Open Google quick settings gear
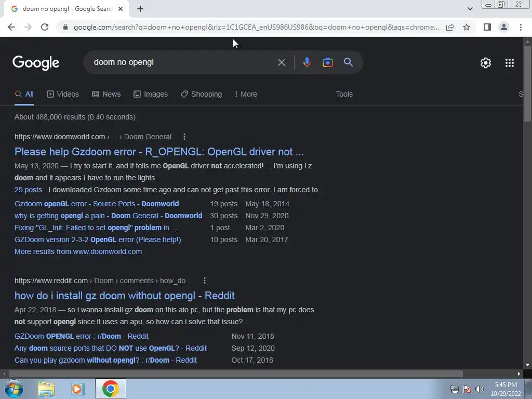The image size is (532, 399). (486, 63)
